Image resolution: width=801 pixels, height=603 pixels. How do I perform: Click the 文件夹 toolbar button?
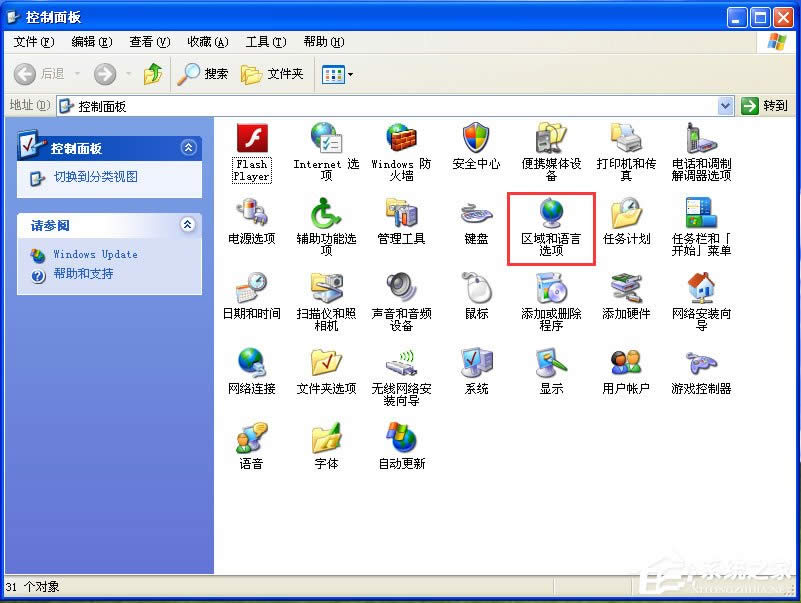pos(272,74)
